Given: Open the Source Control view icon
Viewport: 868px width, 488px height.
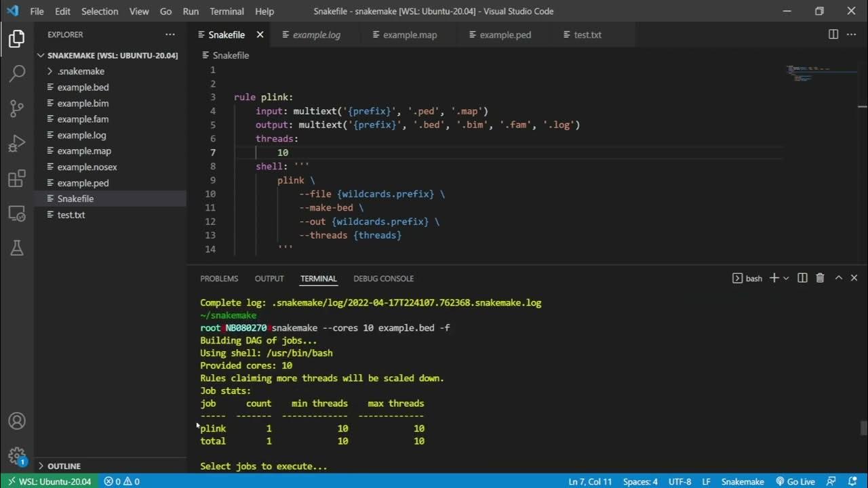Looking at the screenshot, I should tap(17, 108).
